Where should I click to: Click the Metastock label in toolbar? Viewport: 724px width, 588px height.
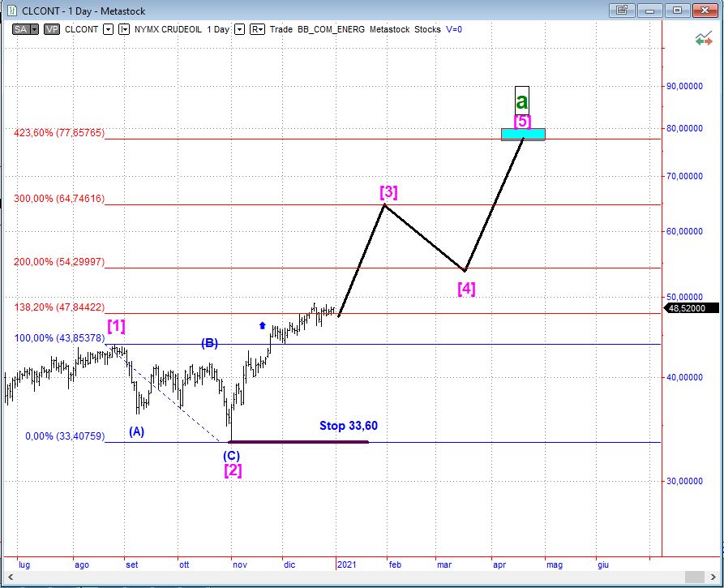point(390,29)
